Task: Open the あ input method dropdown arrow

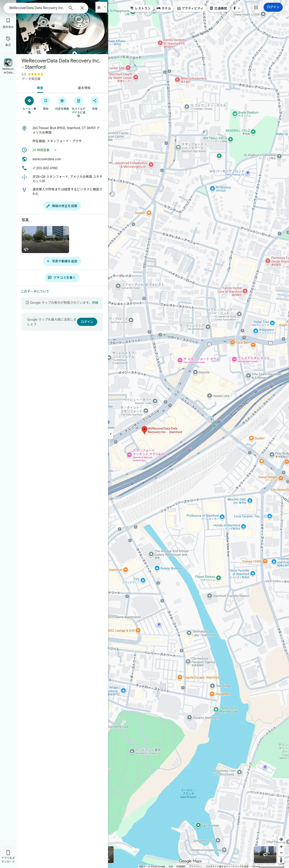Action: 105,7
